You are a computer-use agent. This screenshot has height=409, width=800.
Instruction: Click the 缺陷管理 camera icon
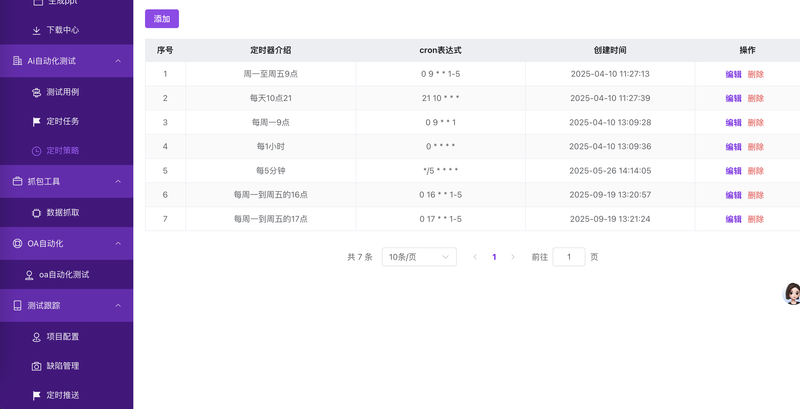click(37, 366)
